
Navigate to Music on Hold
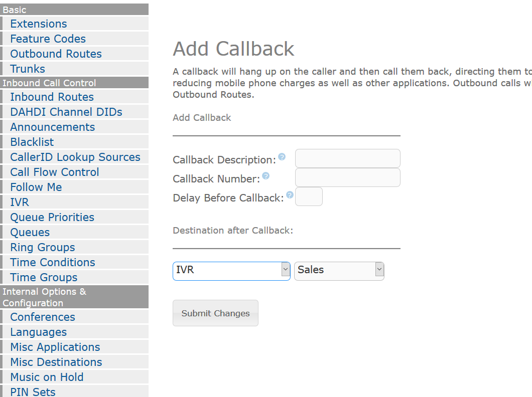point(47,377)
